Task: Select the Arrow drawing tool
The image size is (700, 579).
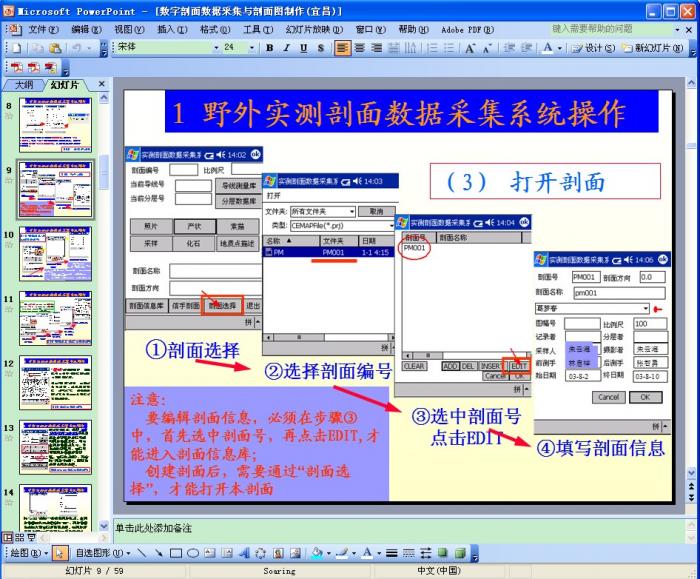Action: click(159, 552)
